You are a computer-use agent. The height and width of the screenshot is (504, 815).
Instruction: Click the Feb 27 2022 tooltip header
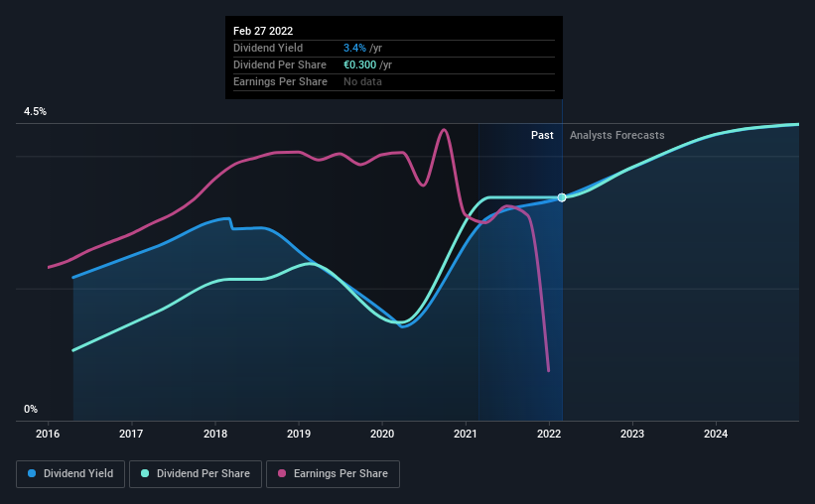pyautogui.click(x=263, y=31)
